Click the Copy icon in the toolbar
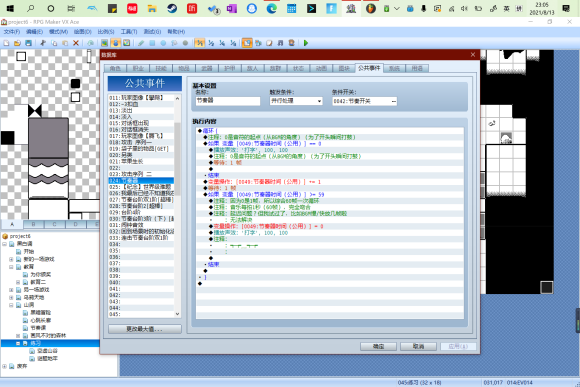This screenshot has width=580, height=387. (54, 43)
